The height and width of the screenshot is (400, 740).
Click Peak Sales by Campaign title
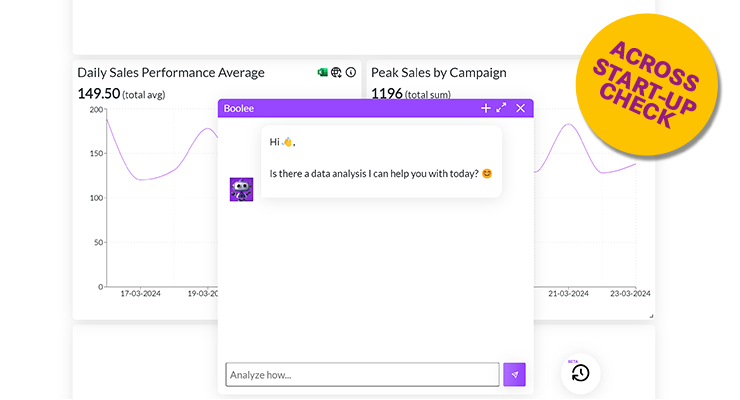(438, 73)
